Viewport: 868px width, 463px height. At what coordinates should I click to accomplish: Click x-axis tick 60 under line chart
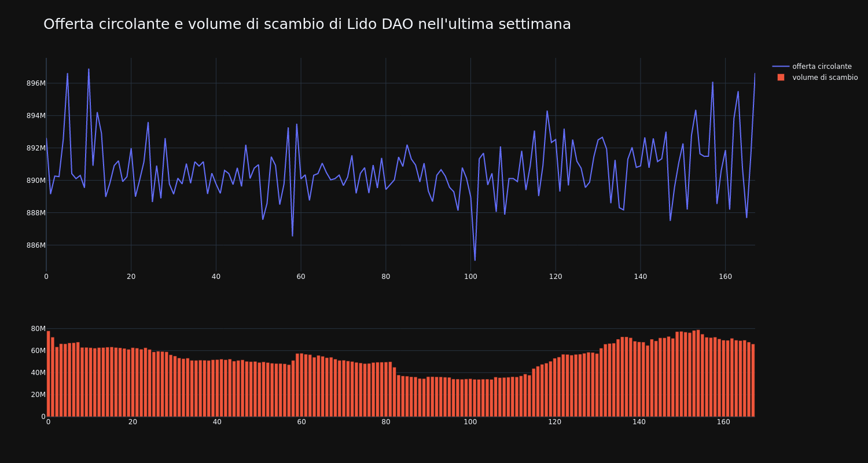pos(301,277)
